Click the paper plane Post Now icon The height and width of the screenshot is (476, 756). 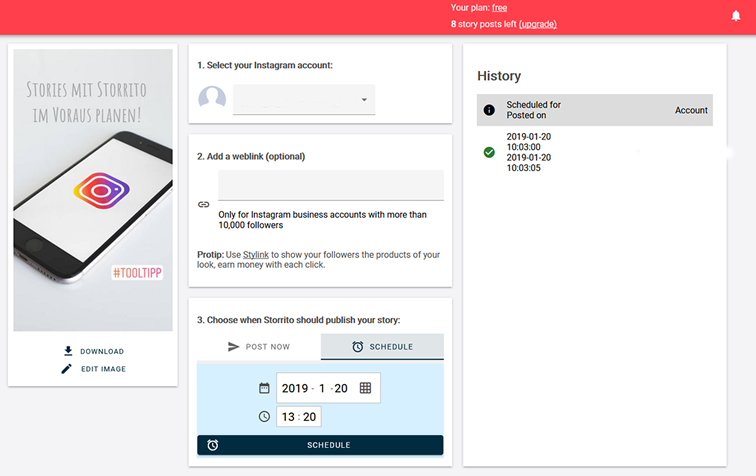pos(233,346)
